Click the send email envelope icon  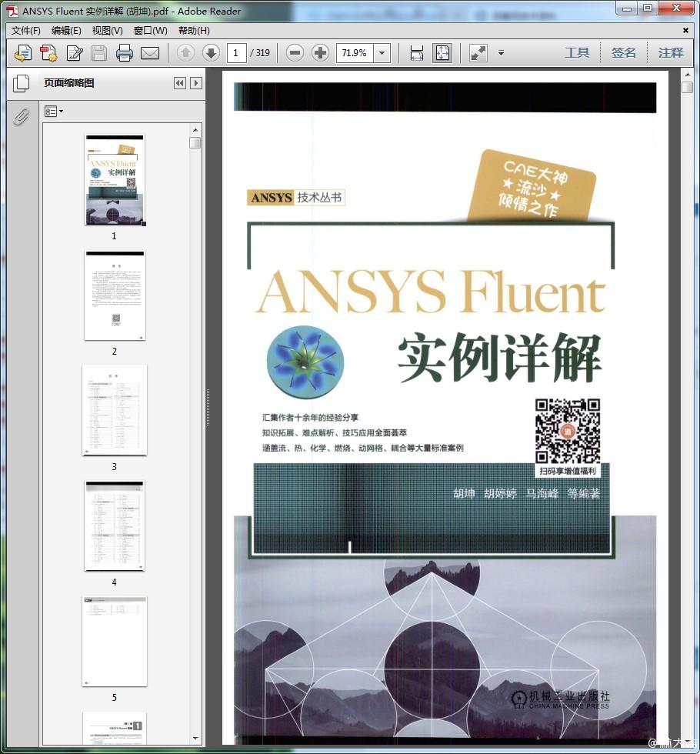[x=150, y=53]
